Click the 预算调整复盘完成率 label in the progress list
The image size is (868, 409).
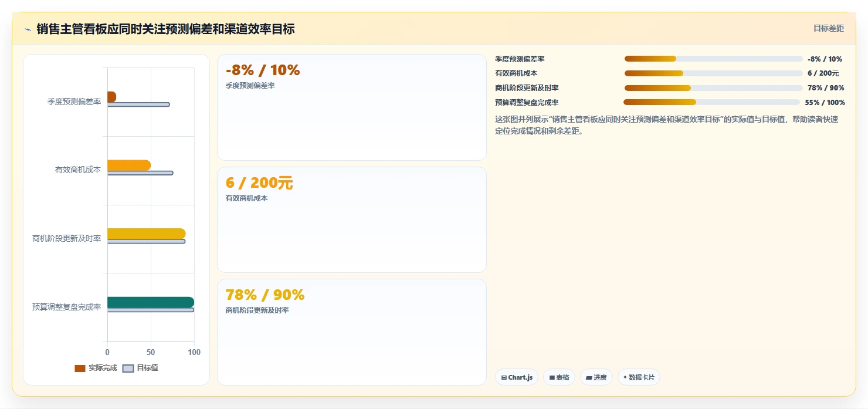[527, 102]
